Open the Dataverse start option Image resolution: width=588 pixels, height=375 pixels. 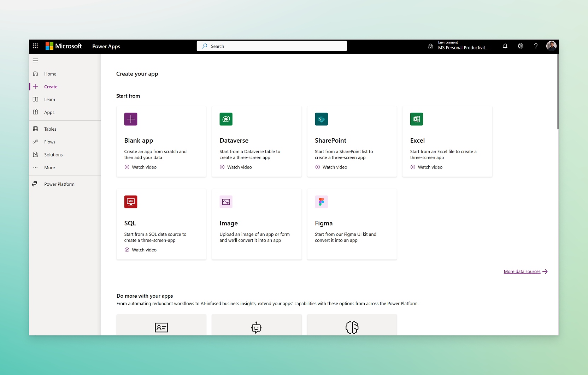pyautogui.click(x=226, y=119)
